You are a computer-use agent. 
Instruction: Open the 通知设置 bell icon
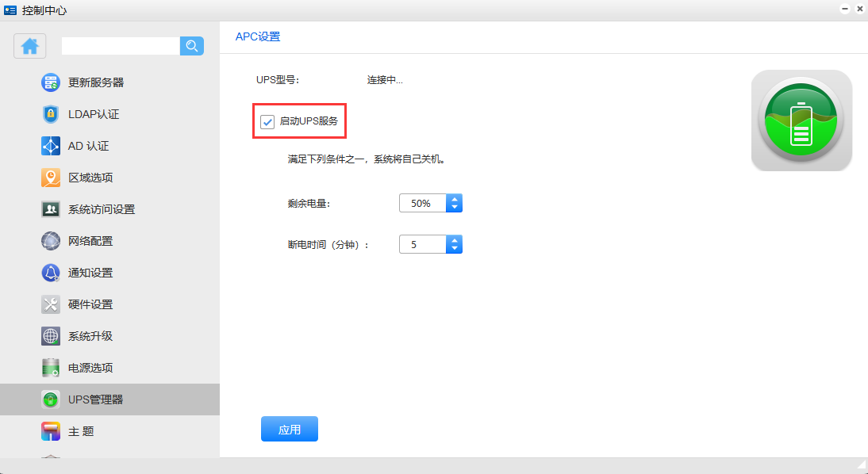pyautogui.click(x=51, y=273)
